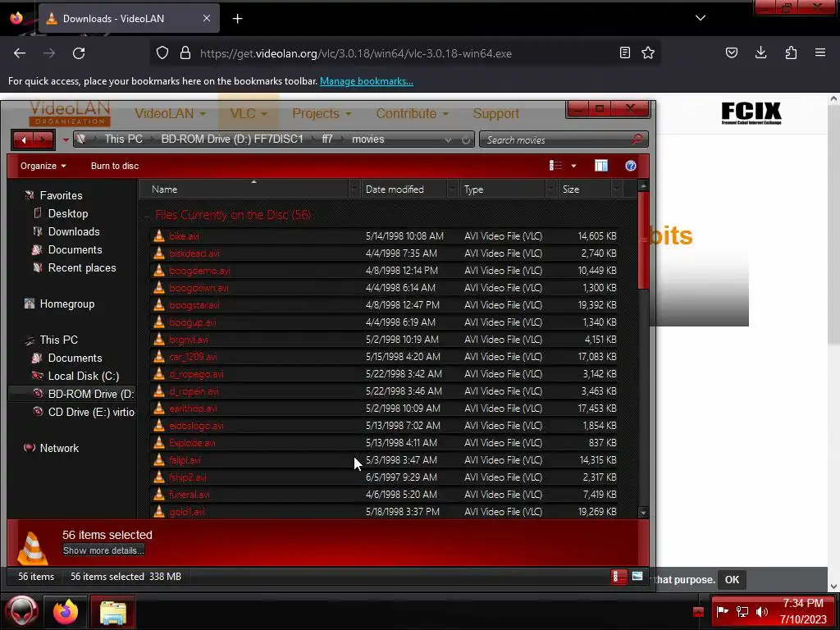Viewport: 840px width, 630px height.
Task: Go back in Firefox browser
Action: pyautogui.click(x=20, y=53)
